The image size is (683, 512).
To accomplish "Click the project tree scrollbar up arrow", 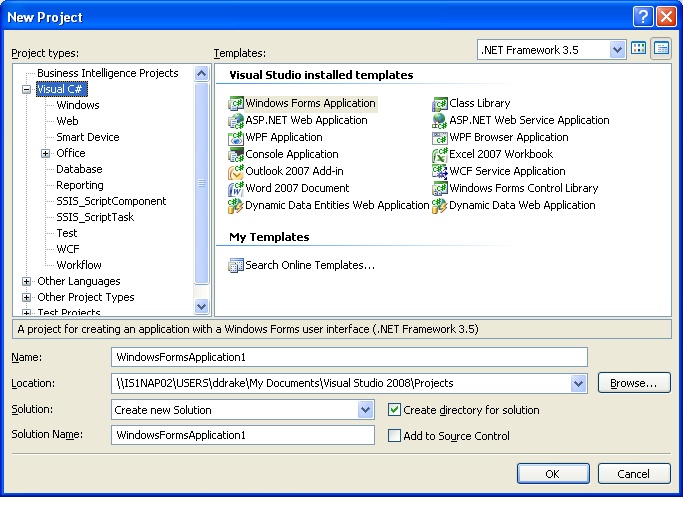I will click(x=201, y=73).
